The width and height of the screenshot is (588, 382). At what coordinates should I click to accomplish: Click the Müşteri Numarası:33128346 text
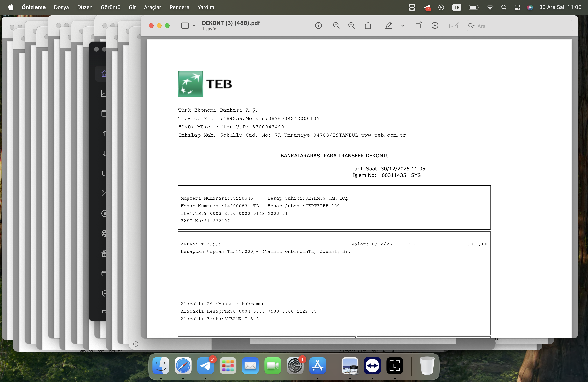(x=217, y=198)
